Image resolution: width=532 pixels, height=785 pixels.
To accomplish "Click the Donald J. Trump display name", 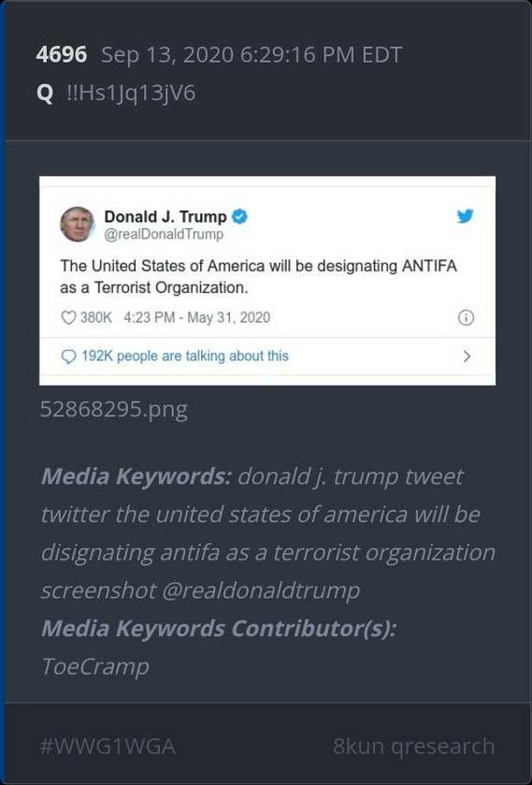I will pyautogui.click(x=165, y=216).
